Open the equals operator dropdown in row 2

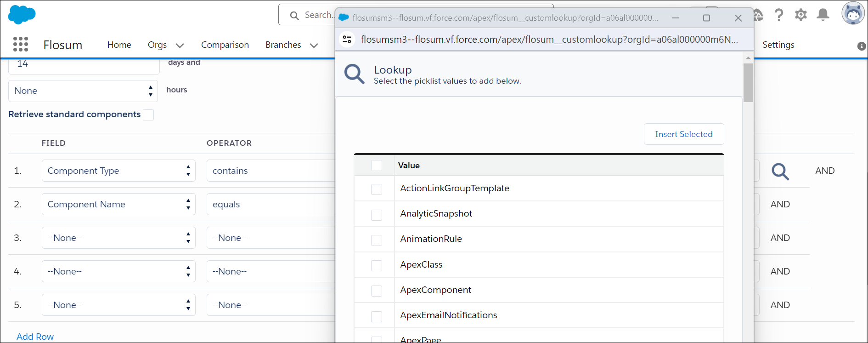click(271, 204)
